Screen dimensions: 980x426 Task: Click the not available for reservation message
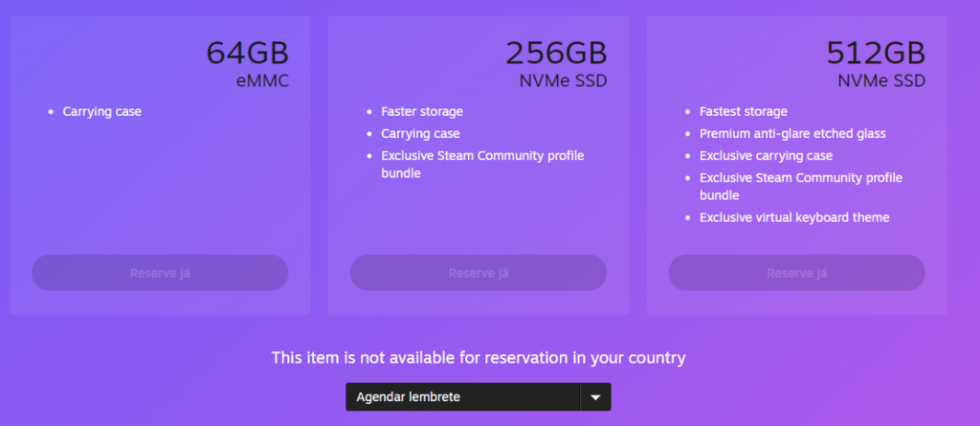pos(479,358)
